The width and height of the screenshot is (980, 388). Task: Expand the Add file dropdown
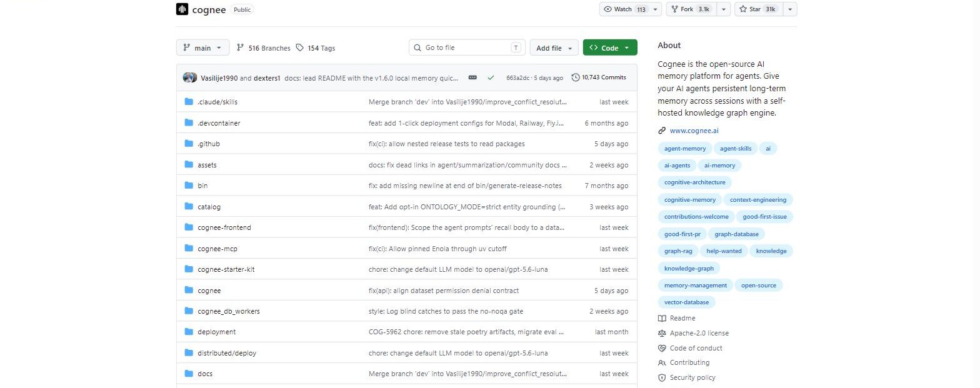(x=554, y=48)
